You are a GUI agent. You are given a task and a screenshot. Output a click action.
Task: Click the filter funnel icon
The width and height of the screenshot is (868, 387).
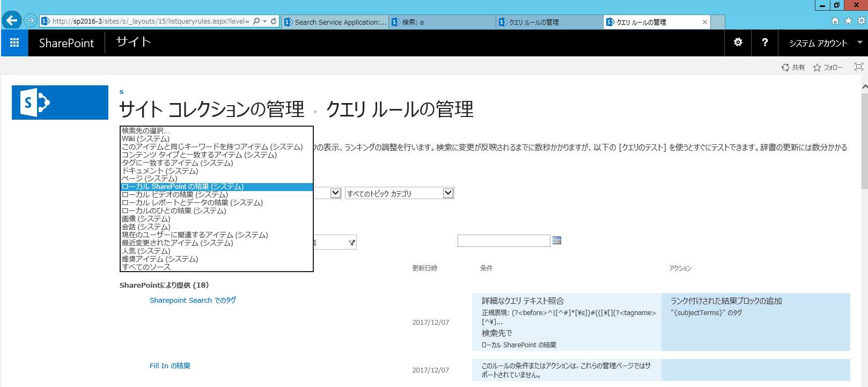coord(352,243)
